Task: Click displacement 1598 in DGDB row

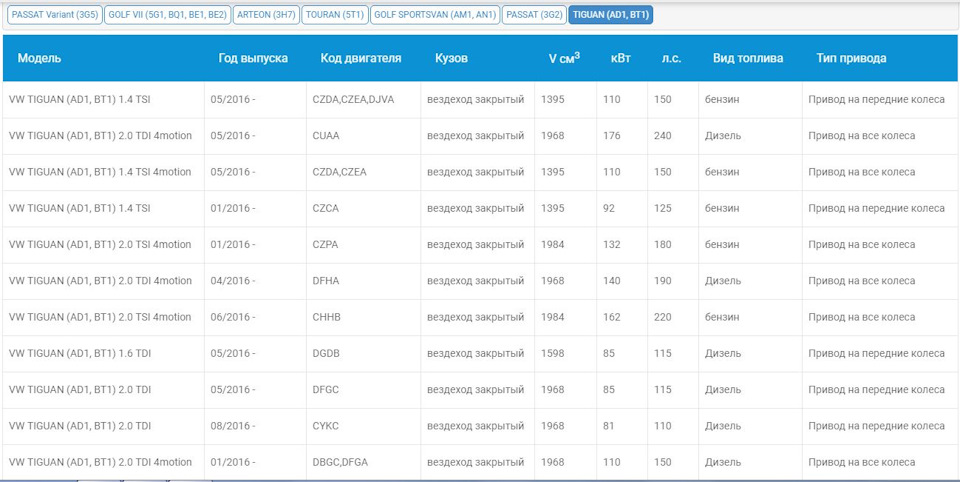Action: pyautogui.click(x=553, y=353)
